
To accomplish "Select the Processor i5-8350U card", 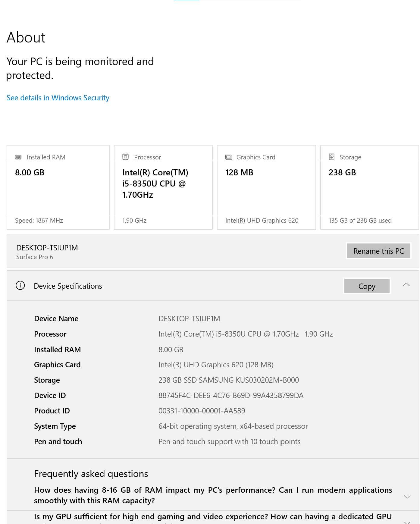I will tap(163, 187).
